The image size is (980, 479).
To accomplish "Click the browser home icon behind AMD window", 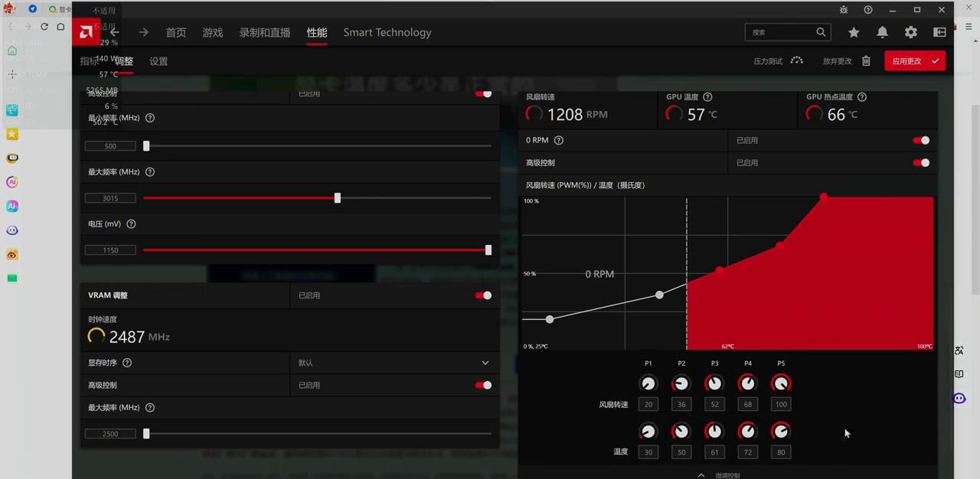I will pos(60,26).
